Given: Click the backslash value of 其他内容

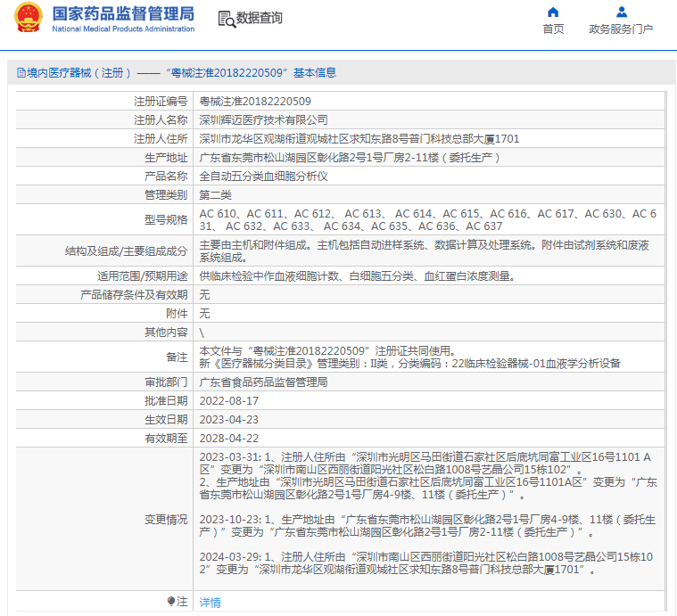Looking at the screenshot, I should pyautogui.click(x=202, y=333).
